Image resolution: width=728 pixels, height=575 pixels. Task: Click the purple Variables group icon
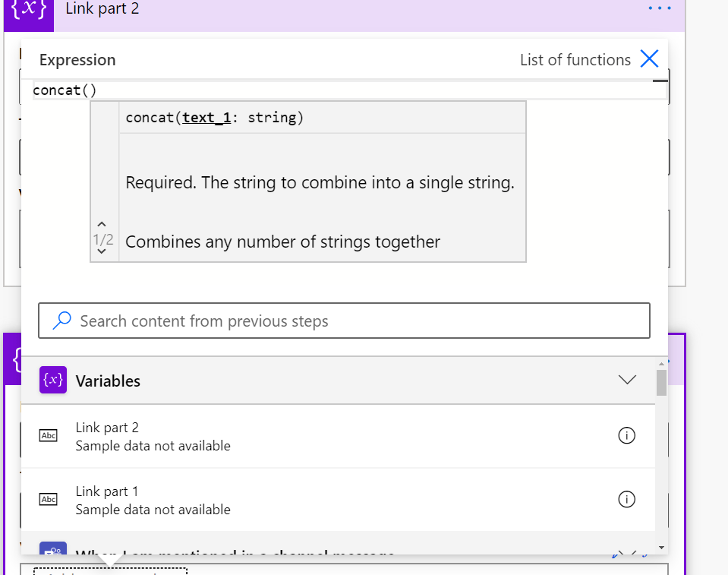pyautogui.click(x=53, y=381)
